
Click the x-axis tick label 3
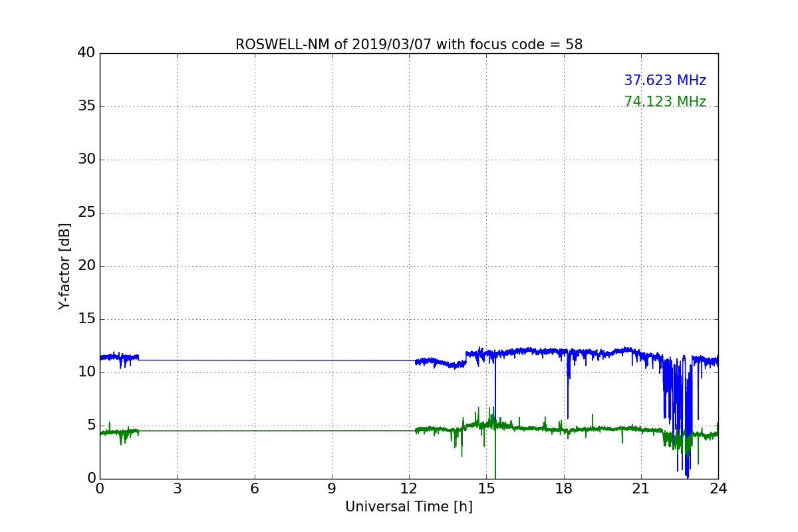pos(177,489)
